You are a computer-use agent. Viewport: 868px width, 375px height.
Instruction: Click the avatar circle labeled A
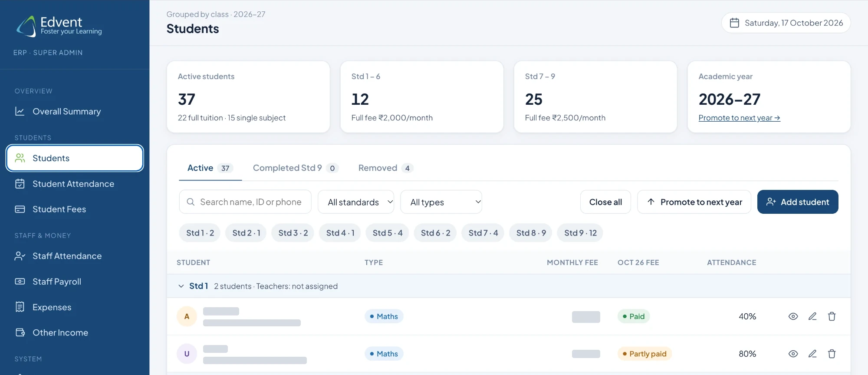pyautogui.click(x=187, y=316)
